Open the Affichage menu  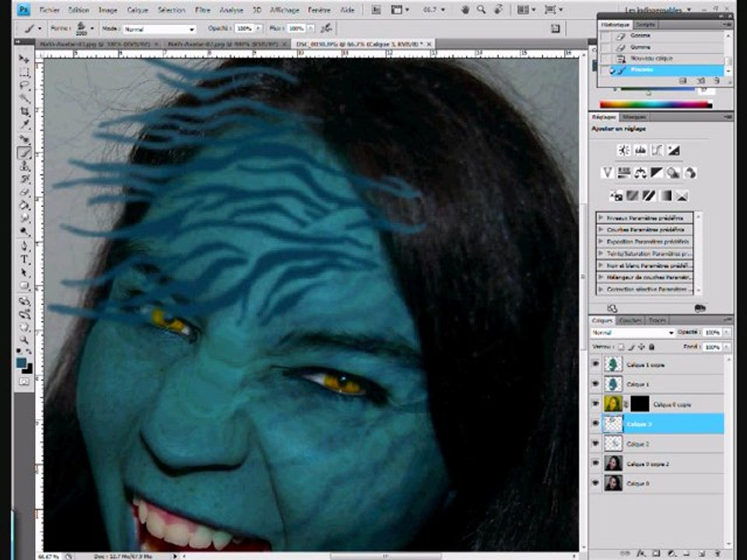[285, 9]
